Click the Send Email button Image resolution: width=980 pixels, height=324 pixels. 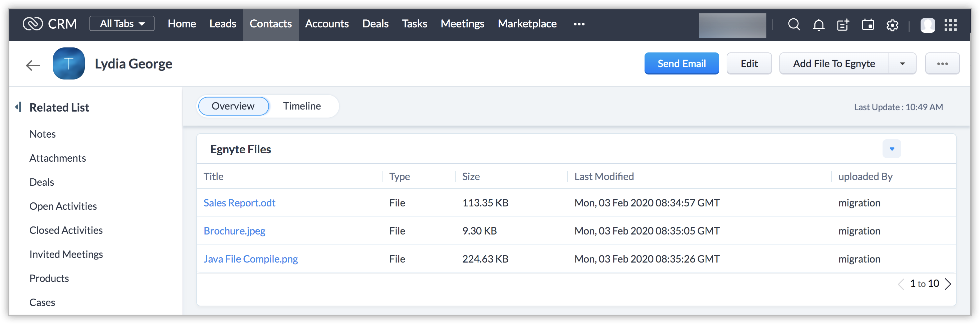(681, 63)
